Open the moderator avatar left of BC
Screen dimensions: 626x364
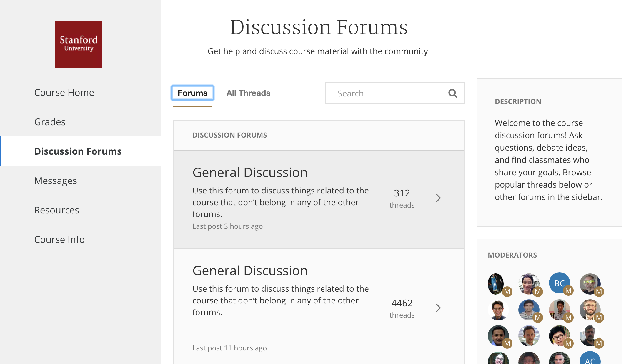pyautogui.click(x=529, y=284)
